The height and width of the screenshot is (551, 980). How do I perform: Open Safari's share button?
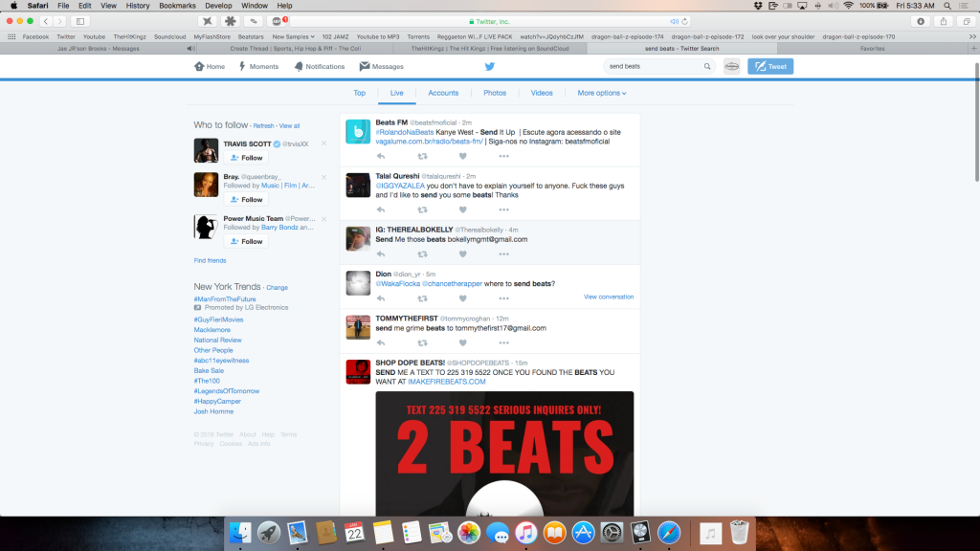944,21
